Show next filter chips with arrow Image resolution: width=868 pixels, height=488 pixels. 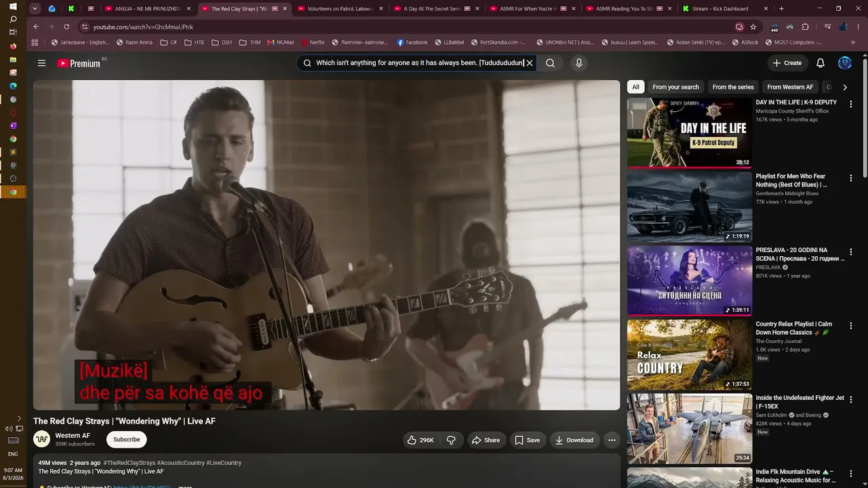click(844, 87)
